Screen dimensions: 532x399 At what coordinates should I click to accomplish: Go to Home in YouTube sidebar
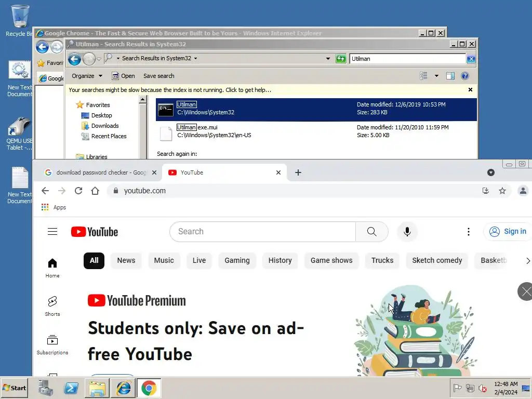point(52,268)
